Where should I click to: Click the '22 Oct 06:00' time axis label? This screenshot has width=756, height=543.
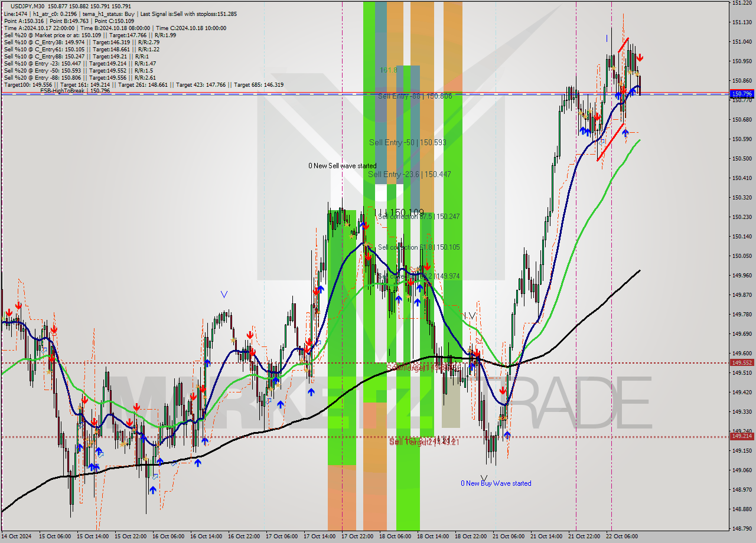click(621, 537)
